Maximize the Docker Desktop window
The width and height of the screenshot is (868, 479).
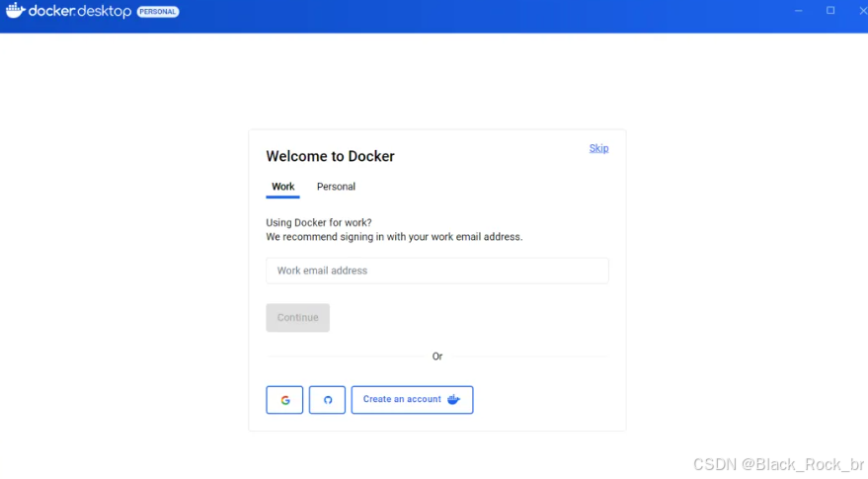pyautogui.click(x=830, y=11)
